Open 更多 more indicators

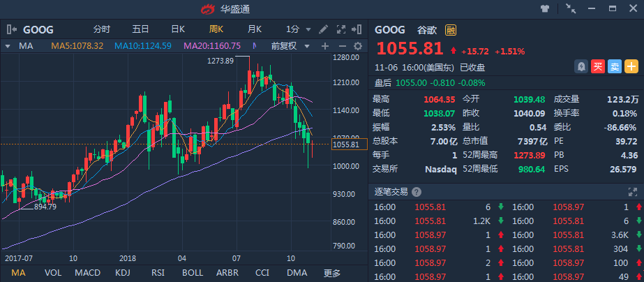click(x=332, y=273)
